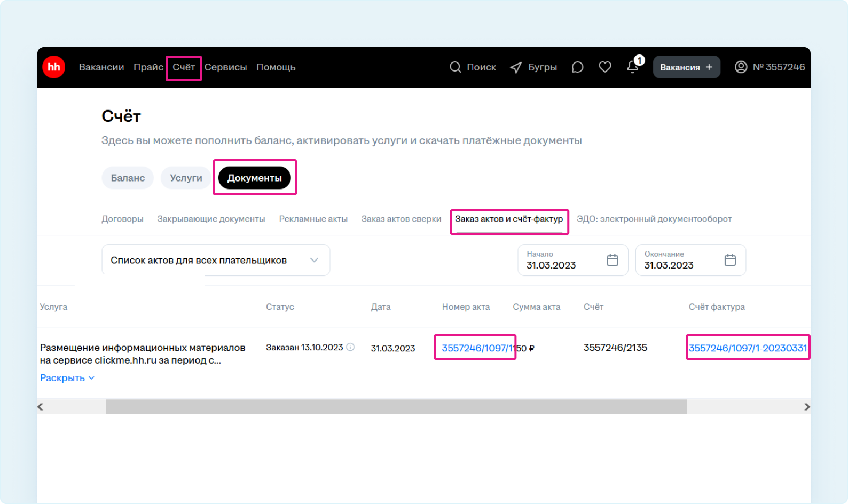Viewport: 848px width, 504px height.
Task: Open the chat bubble icon
Action: point(577,67)
